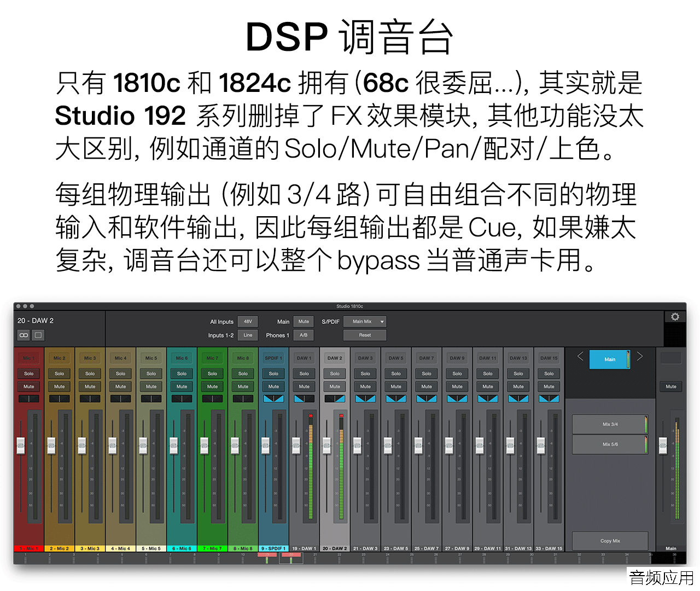Click the pan control on Mic 4
This screenshot has width=700, height=591.
[121, 398]
